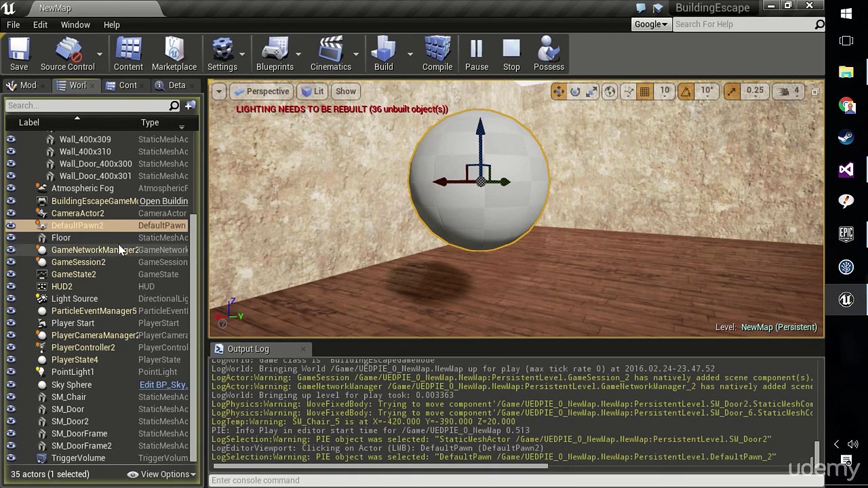This screenshot has height=488, width=868.
Task: Open the Help menu
Action: pyautogui.click(x=111, y=24)
